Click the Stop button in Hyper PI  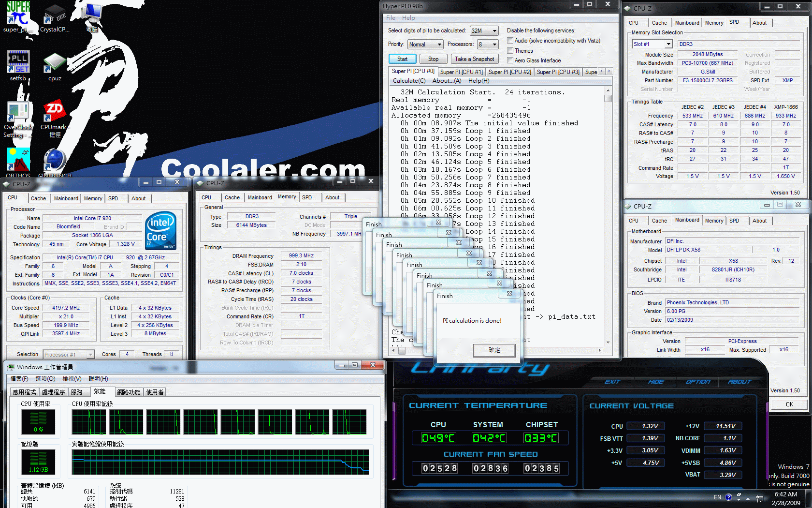pyautogui.click(x=433, y=59)
